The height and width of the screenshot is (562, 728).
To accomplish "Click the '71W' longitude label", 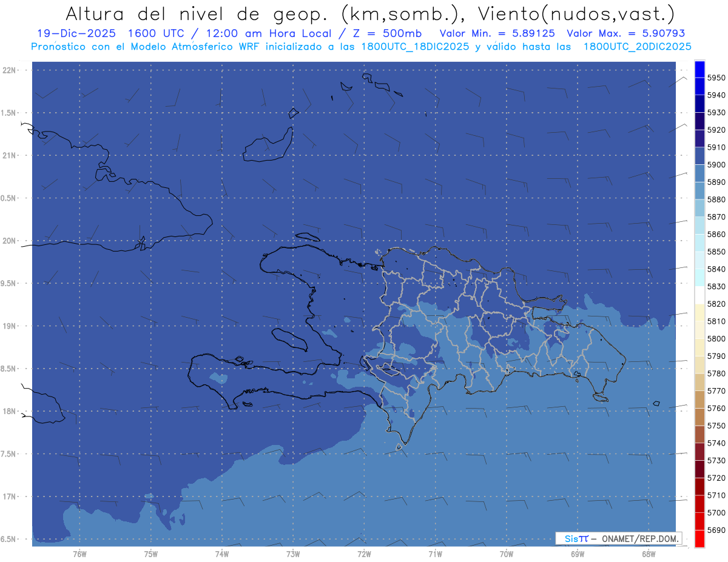I will tap(435, 554).
